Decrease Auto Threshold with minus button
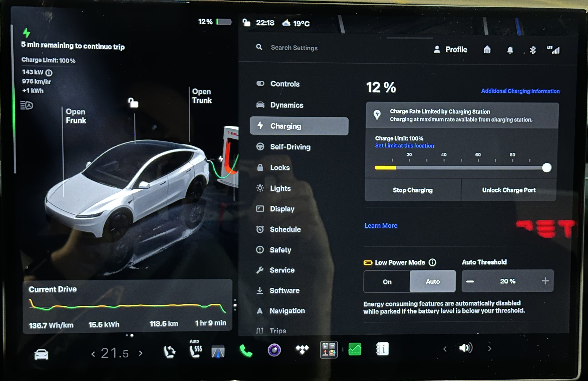 coord(470,281)
